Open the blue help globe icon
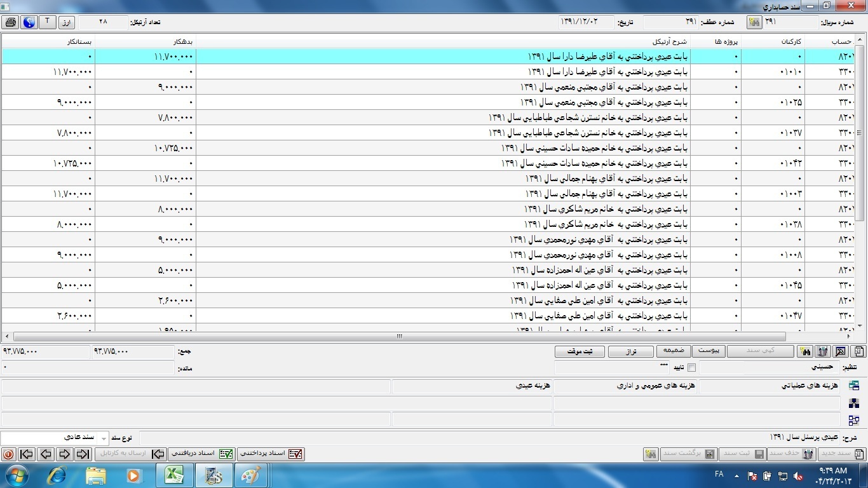Image resolution: width=868 pixels, height=488 pixels. pos(29,22)
